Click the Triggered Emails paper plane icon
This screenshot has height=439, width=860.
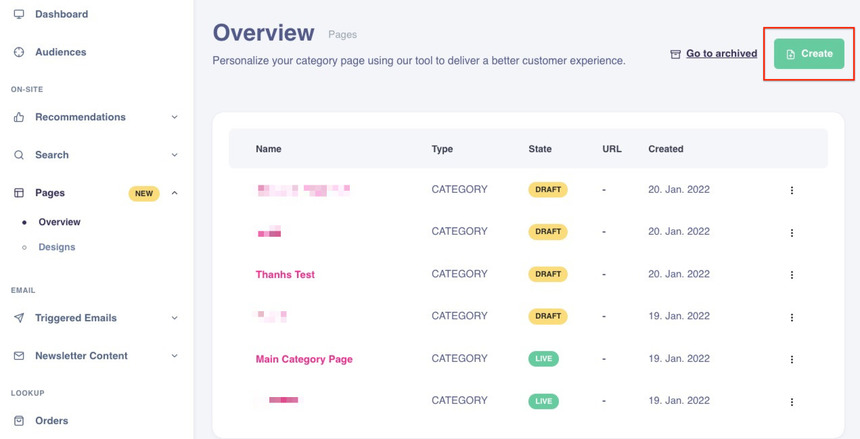coord(19,318)
